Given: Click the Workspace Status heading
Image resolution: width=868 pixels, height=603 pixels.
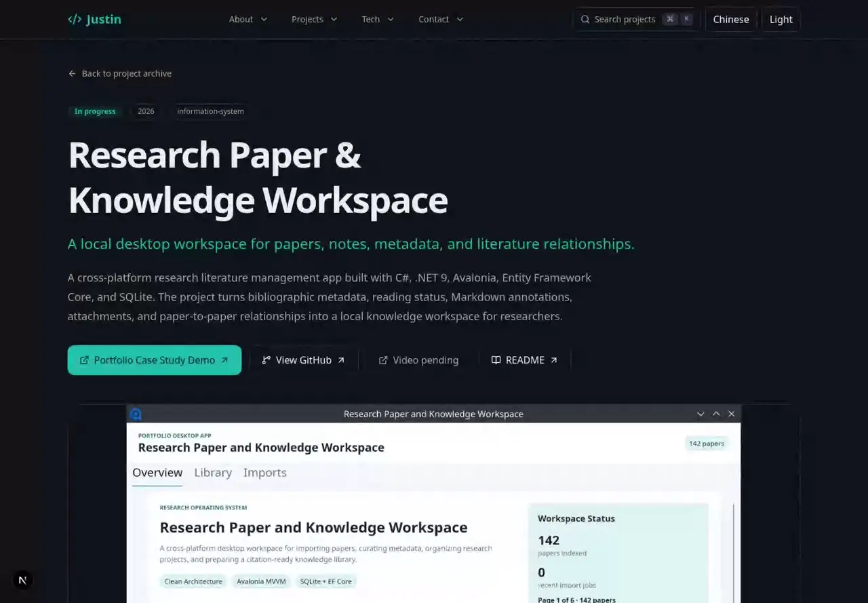Looking at the screenshot, I should coord(576,518).
